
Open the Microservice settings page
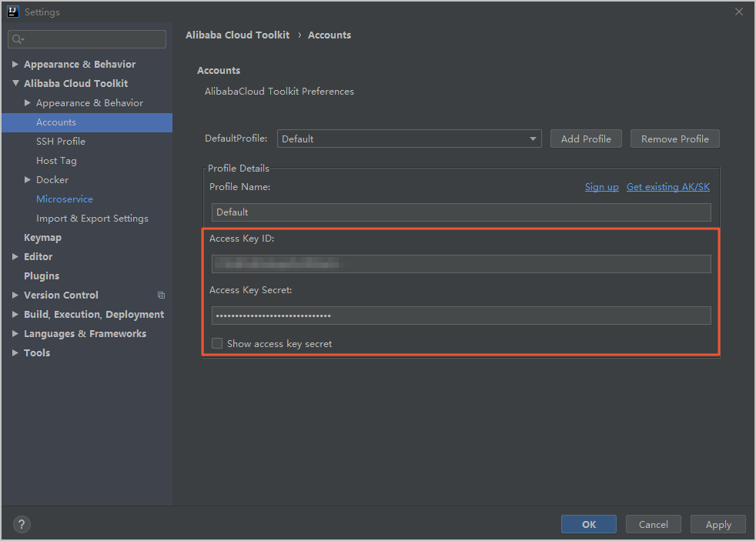(x=65, y=199)
